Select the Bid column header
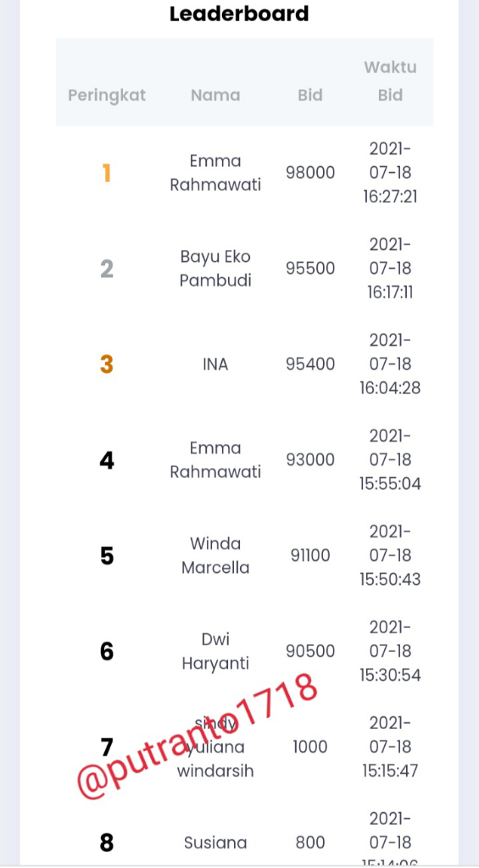479x868 pixels. pyautogui.click(x=310, y=95)
